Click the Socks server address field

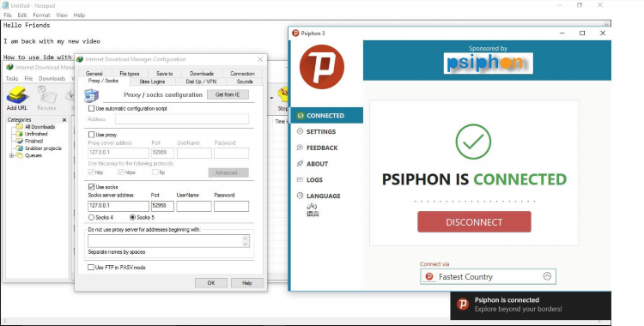(118, 206)
